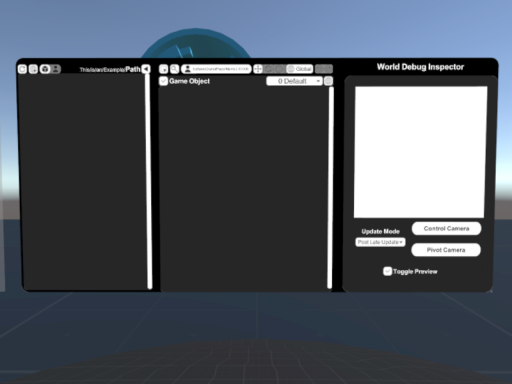Image resolution: width=512 pixels, height=384 pixels.
Task: Click the cube object icon in hierarchy toolbar
Action: [45, 69]
